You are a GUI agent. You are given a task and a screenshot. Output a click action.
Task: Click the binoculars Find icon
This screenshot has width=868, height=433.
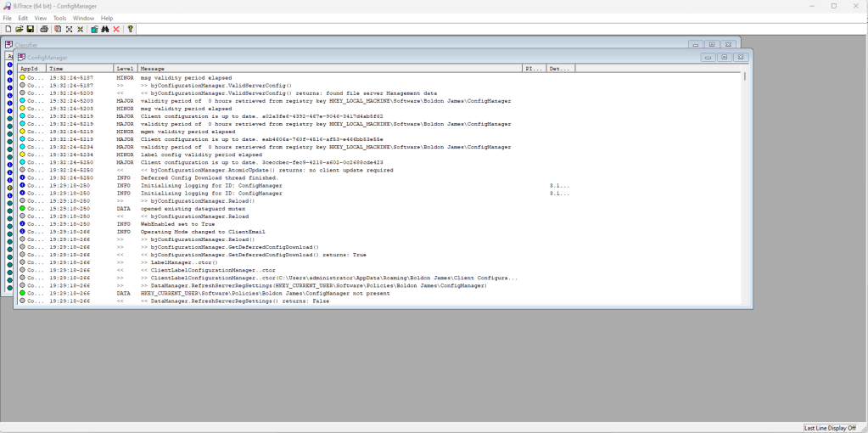(x=105, y=29)
